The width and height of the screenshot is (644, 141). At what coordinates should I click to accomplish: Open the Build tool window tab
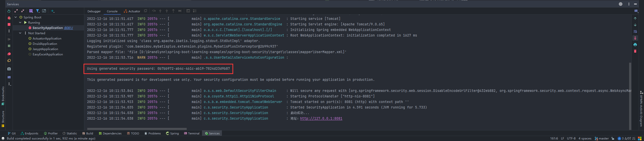click(88, 133)
